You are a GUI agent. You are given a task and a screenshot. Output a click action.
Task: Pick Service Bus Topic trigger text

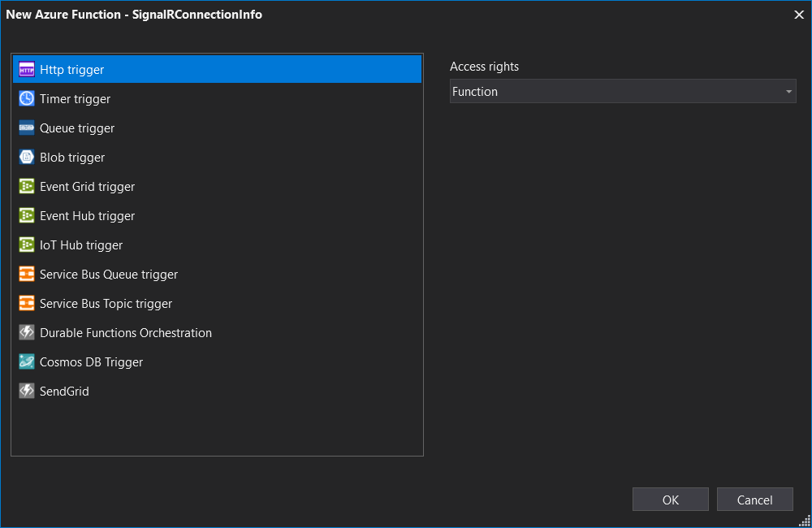pos(106,304)
